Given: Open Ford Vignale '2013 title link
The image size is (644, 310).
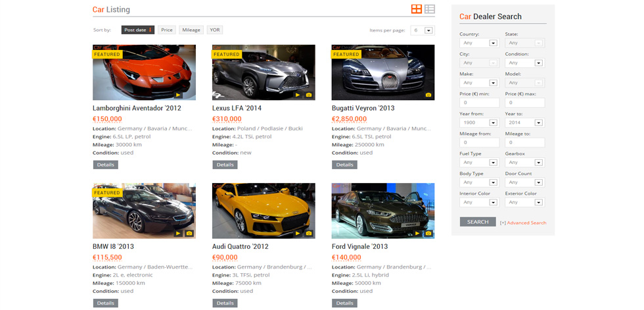Looking at the screenshot, I should coord(360,247).
